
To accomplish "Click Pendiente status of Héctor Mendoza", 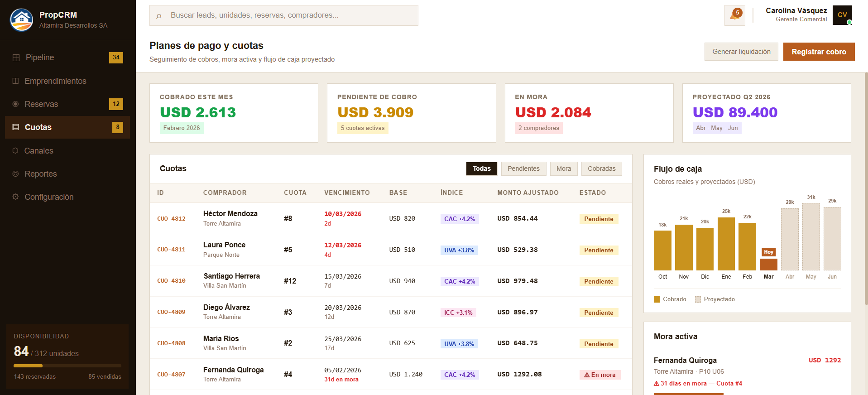I will pos(599,219).
